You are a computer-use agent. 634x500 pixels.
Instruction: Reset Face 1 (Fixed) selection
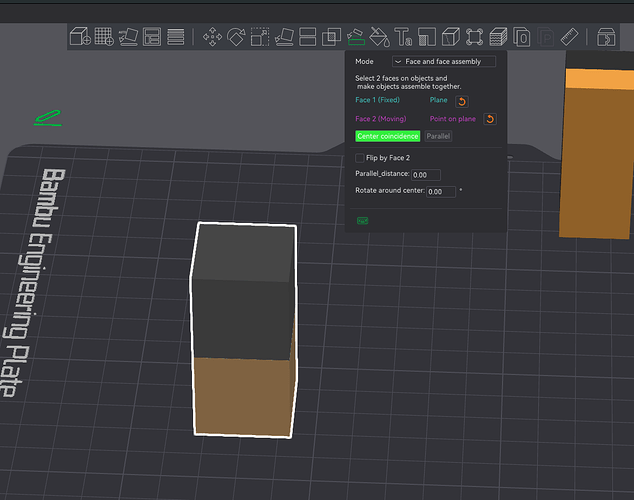pyautogui.click(x=462, y=101)
